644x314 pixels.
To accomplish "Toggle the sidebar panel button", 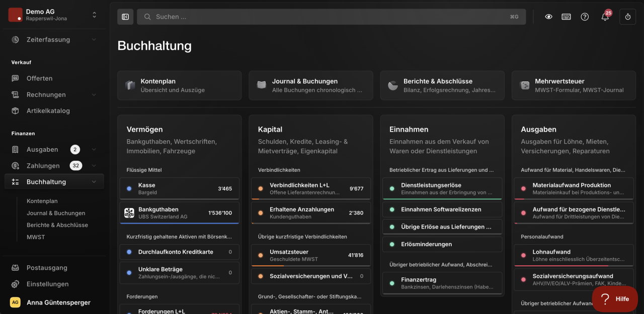I will 125,17.
